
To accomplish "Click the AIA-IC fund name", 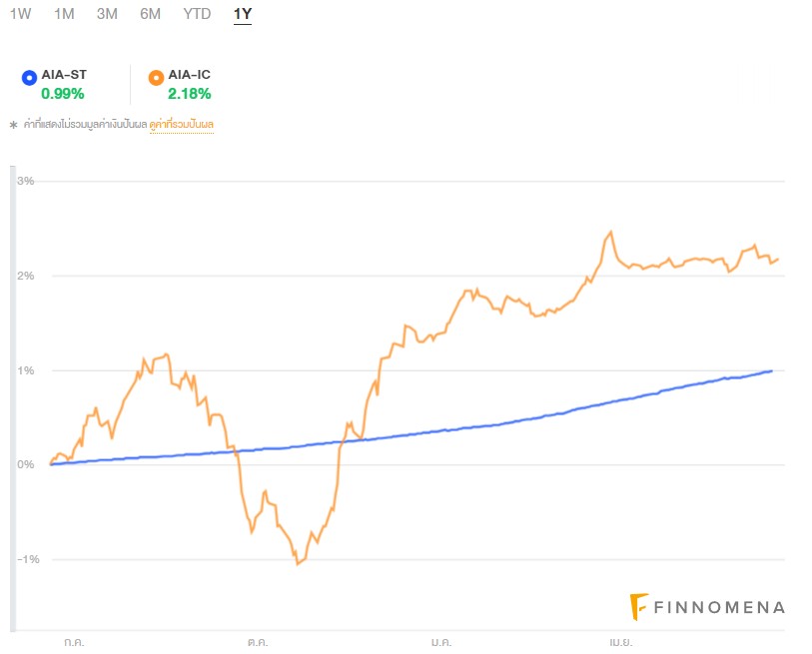I will coord(190,75).
